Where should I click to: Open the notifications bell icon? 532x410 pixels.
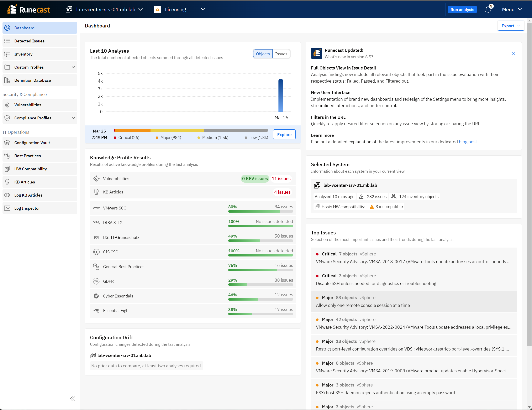[488, 10]
